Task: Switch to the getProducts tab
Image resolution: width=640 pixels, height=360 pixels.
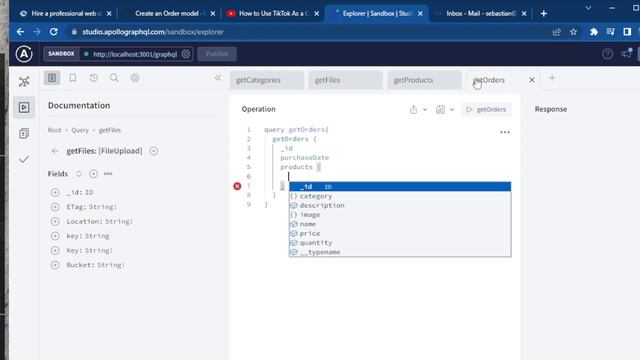Action: (x=424, y=80)
